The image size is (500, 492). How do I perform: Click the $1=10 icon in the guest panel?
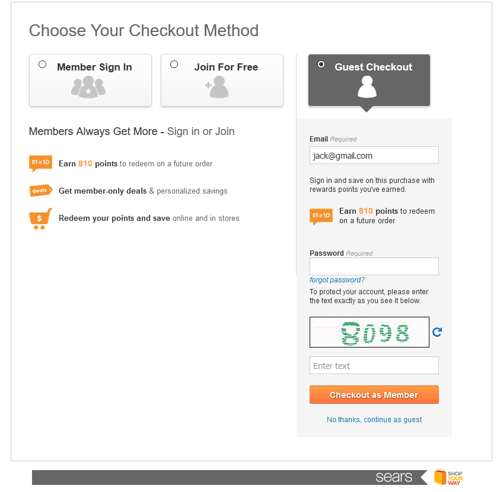click(x=321, y=217)
